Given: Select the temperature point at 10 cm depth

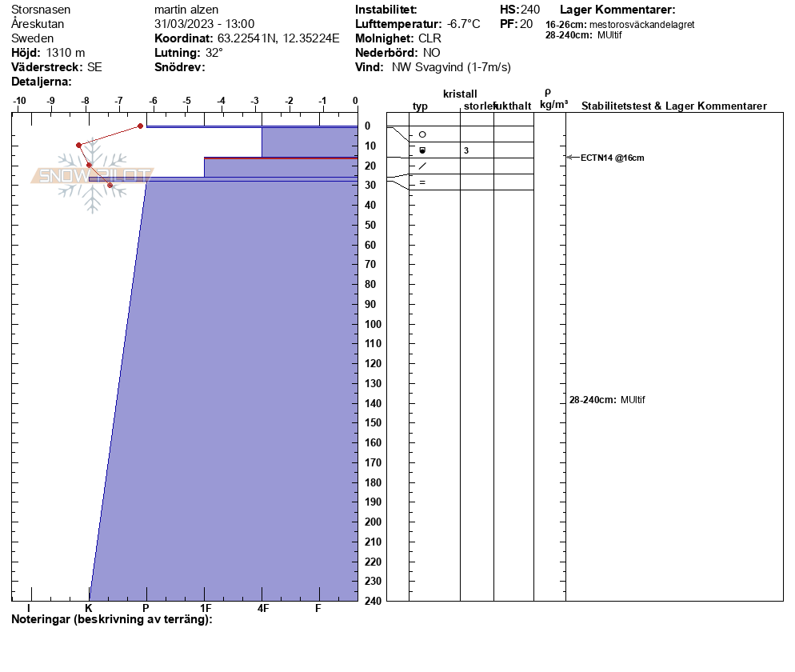Looking at the screenshot, I should 78,146.
